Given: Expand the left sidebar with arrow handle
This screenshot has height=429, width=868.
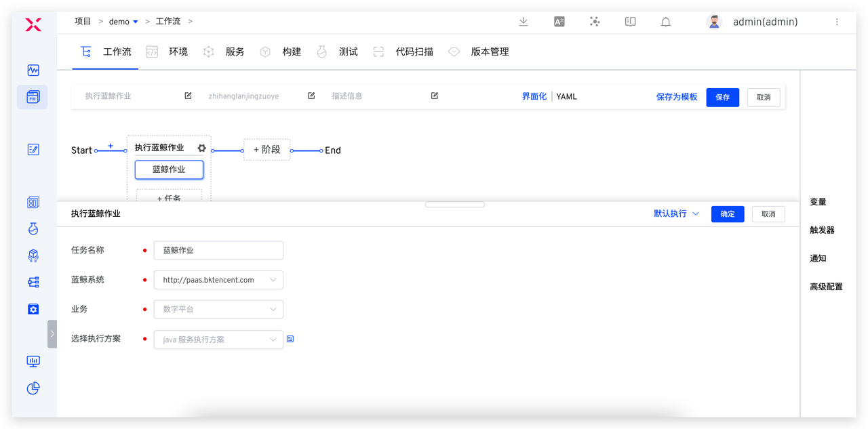Looking at the screenshot, I should coord(52,334).
